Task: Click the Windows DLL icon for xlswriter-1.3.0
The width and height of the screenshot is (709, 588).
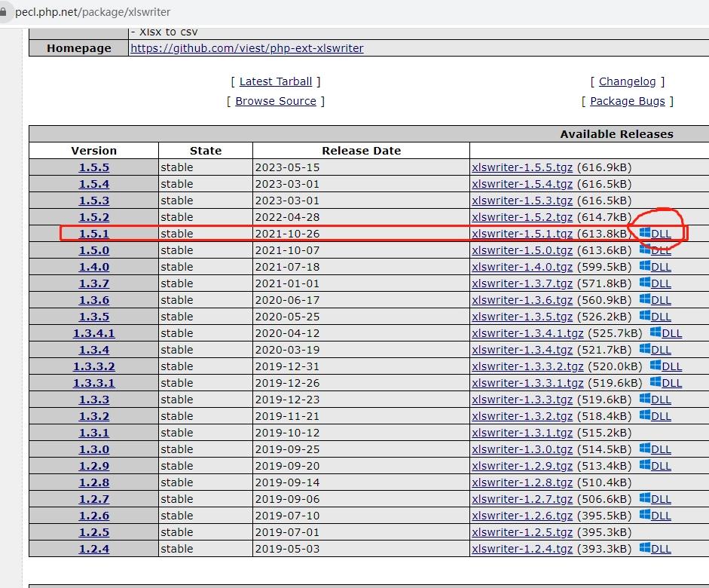Action: tap(645, 449)
